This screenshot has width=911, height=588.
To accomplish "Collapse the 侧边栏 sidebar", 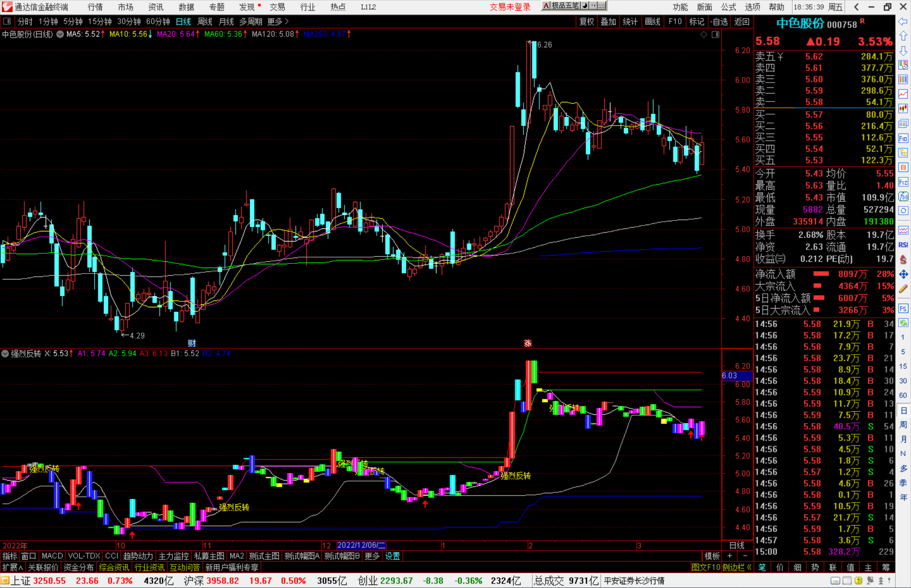I will [737, 567].
